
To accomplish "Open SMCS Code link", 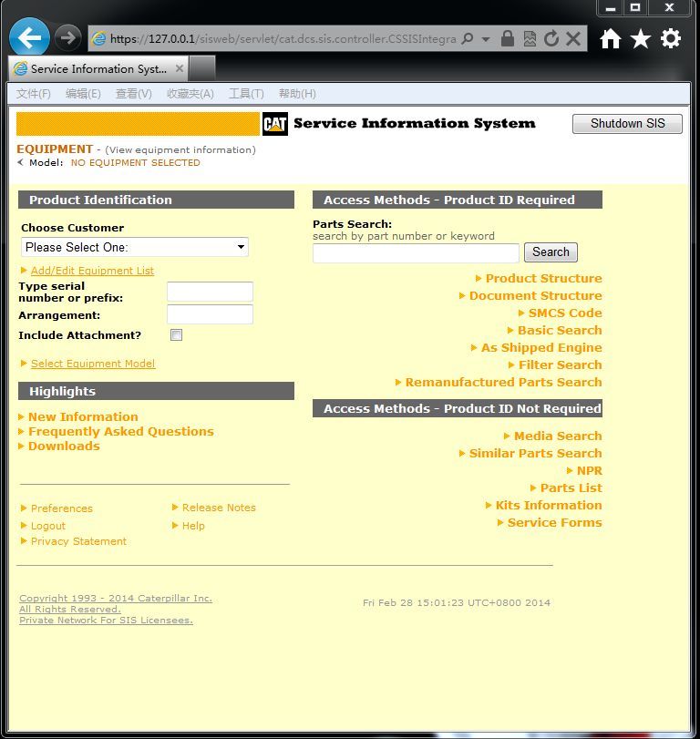I will click(x=565, y=313).
